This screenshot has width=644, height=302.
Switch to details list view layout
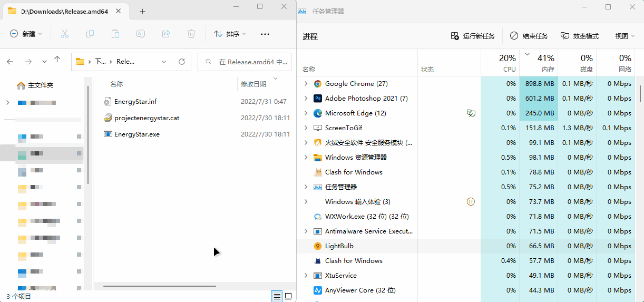point(277,296)
